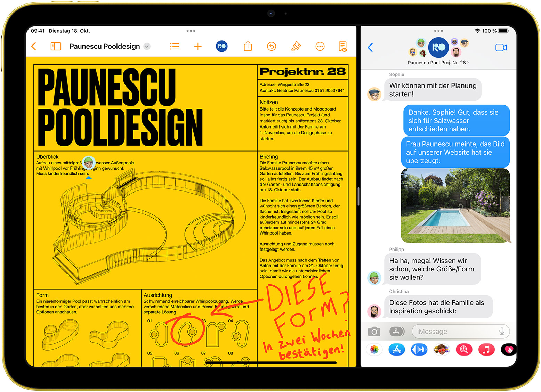Viewport: 541px width, 392px height.
Task: Toggle the sidebar view panel
Action: 56,46
